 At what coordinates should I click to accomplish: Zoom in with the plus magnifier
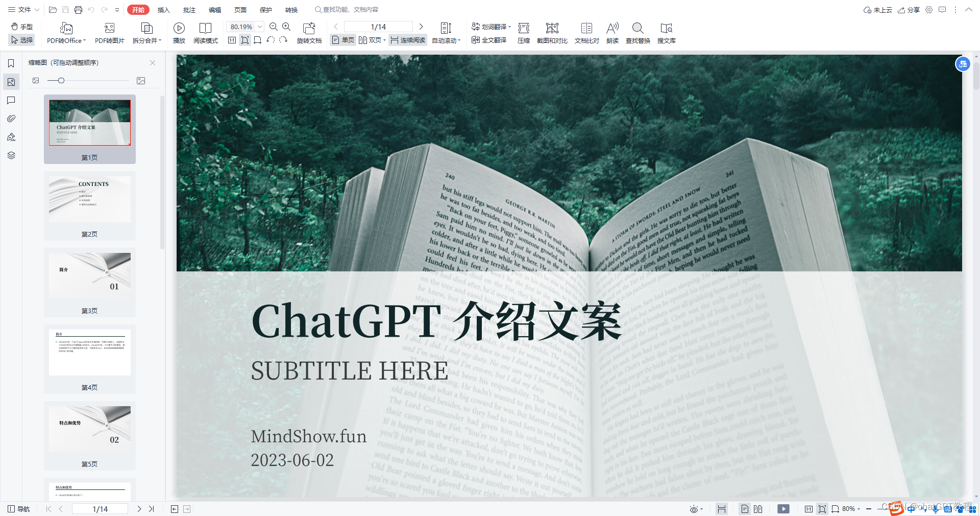[x=286, y=27]
